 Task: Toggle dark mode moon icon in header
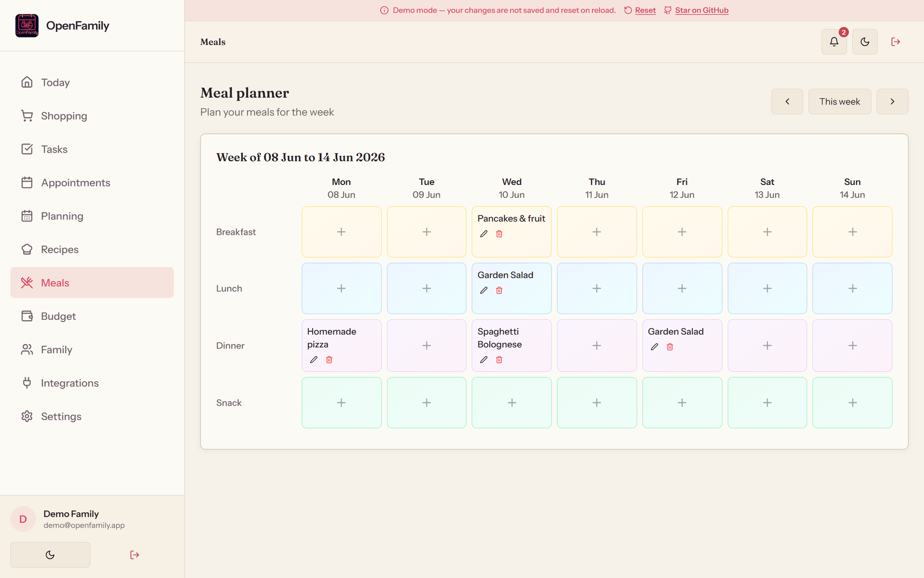pyautogui.click(x=865, y=42)
